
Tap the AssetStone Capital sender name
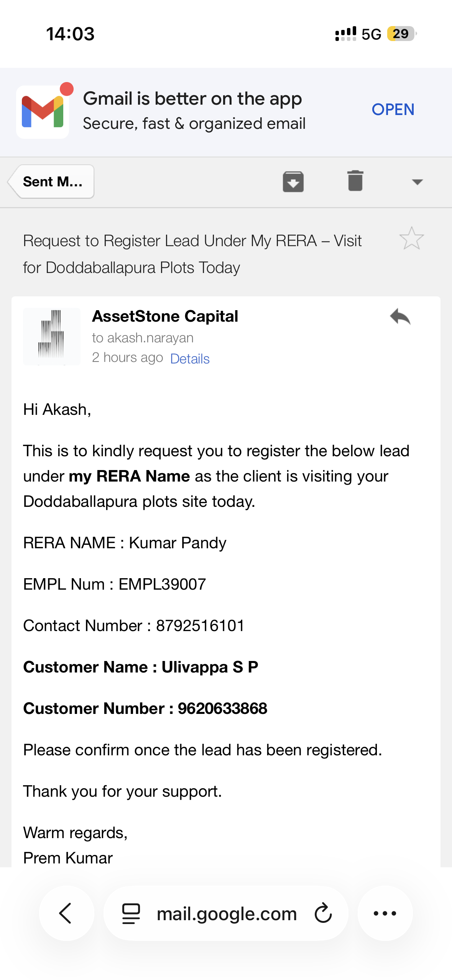165,317
